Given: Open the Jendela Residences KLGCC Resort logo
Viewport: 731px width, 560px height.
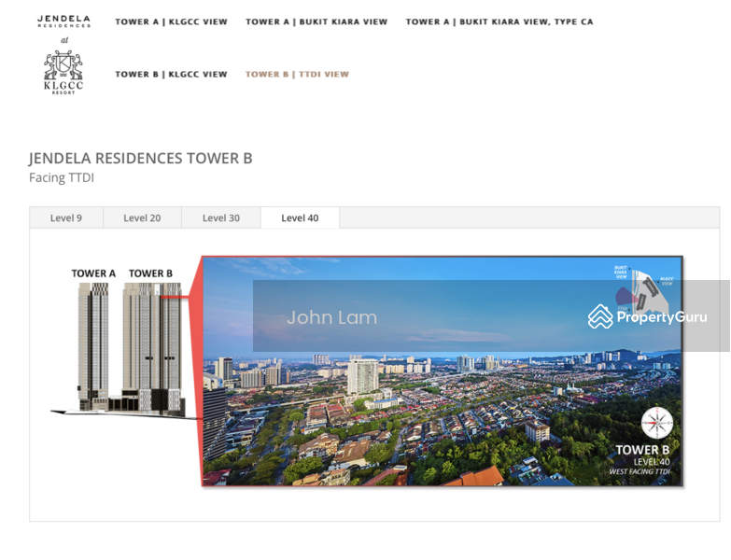Looking at the screenshot, I should click(x=63, y=54).
